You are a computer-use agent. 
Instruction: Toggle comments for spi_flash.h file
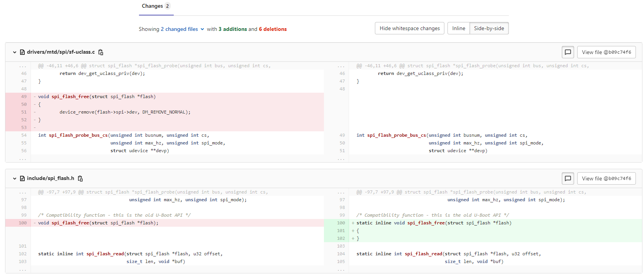click(x=568, y=178)
